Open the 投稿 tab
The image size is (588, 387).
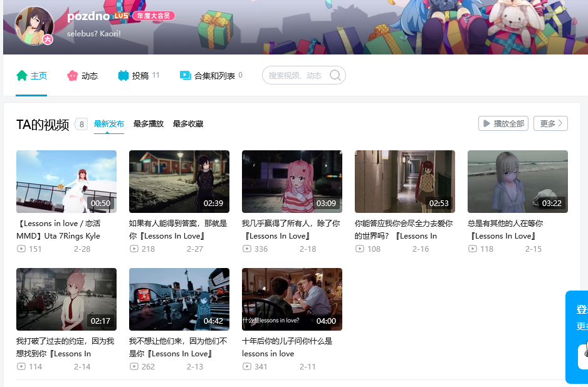click(139, 76)
